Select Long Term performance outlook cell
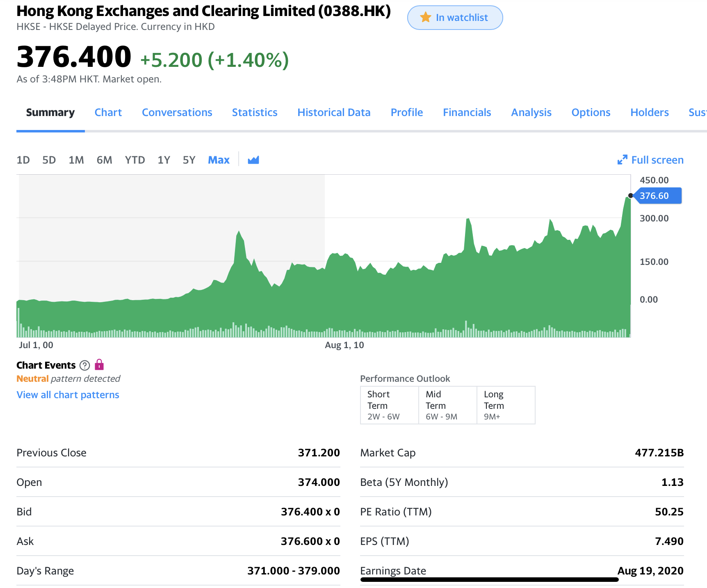Viewport: 707px width, 588px height. 506,405
